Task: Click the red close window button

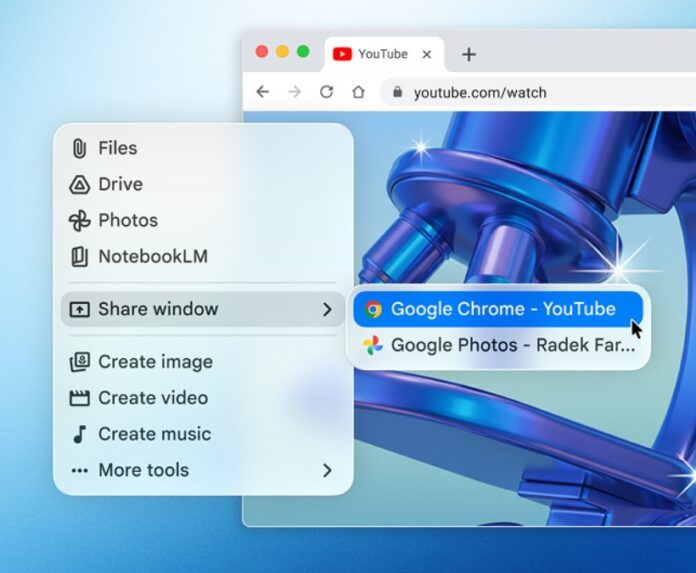Action: [262, 52]
